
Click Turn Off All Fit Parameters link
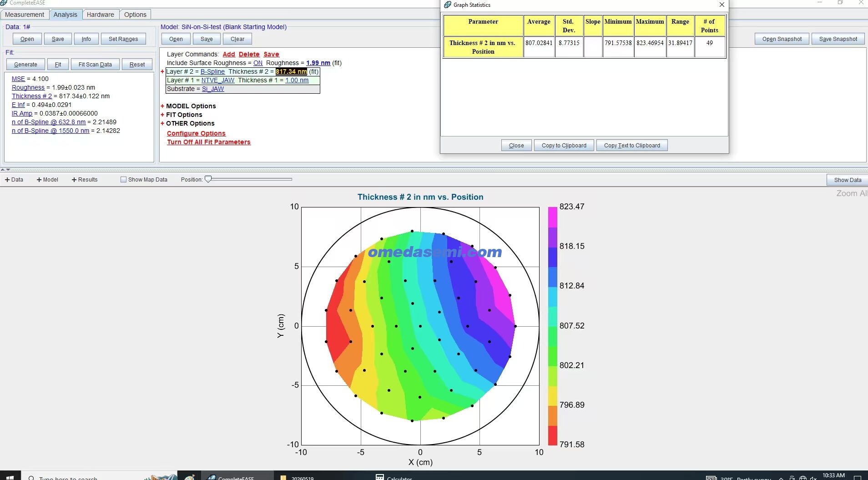pyautogui.click(x=209, y=142)
